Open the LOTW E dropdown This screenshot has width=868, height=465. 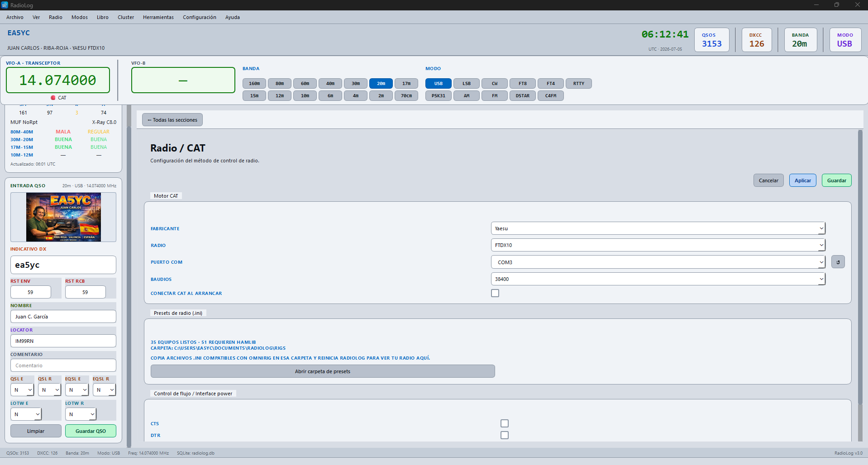(26, 414)
